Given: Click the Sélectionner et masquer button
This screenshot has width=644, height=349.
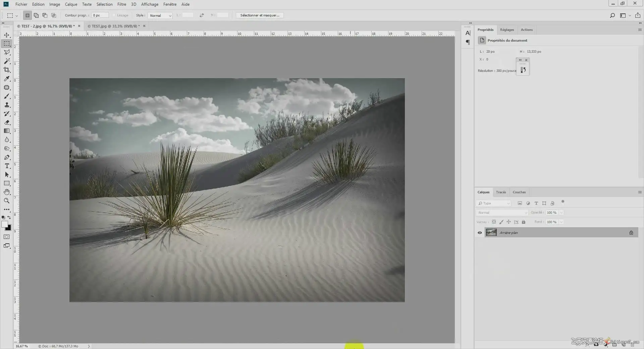Looking at the screenshot, I should (x=260, y=15).
